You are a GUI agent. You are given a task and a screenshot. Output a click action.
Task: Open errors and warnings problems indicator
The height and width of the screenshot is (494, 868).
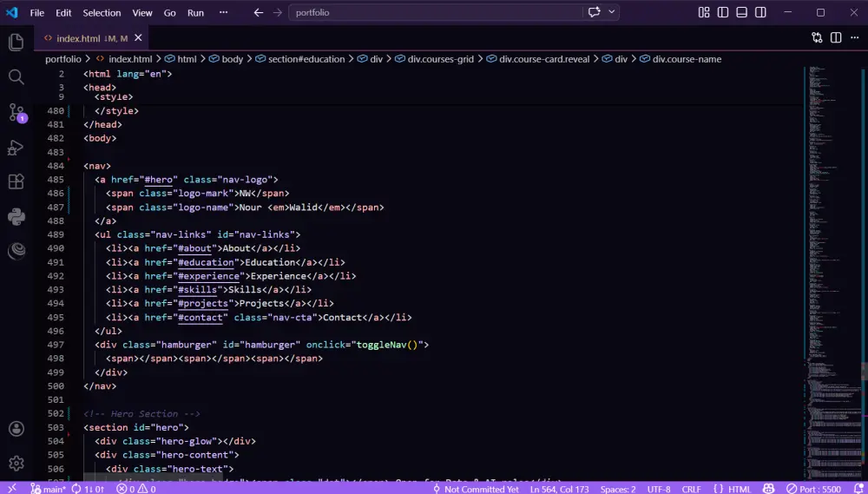click(135, 489)
